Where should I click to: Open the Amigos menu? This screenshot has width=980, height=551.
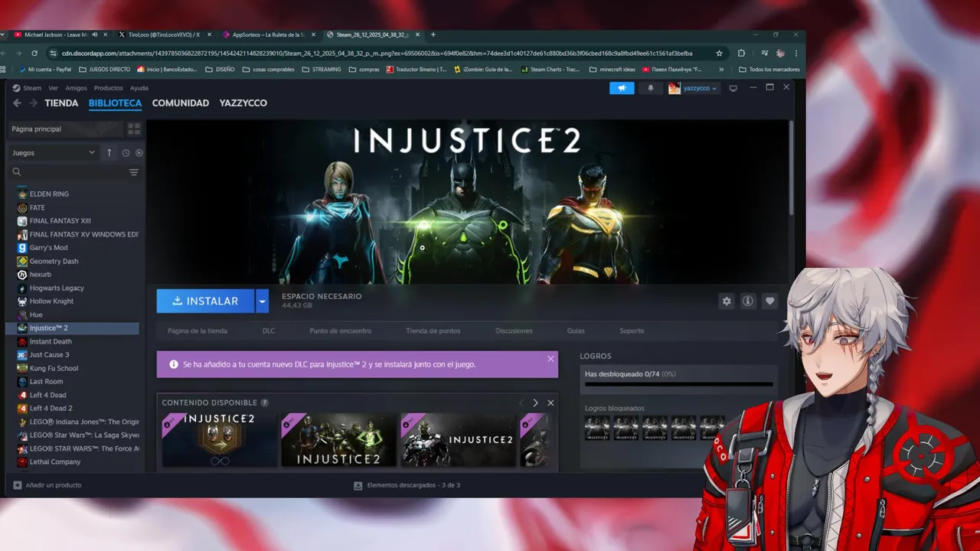[76, 88]
